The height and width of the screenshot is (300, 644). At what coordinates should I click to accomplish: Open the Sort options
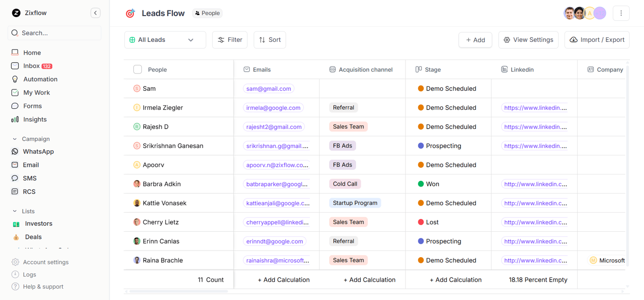click(270, 40)
